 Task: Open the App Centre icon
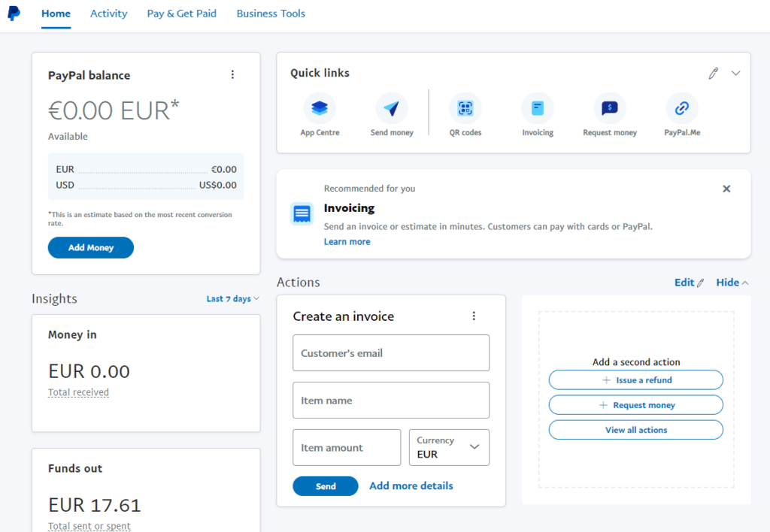click(x=319, y=107)
